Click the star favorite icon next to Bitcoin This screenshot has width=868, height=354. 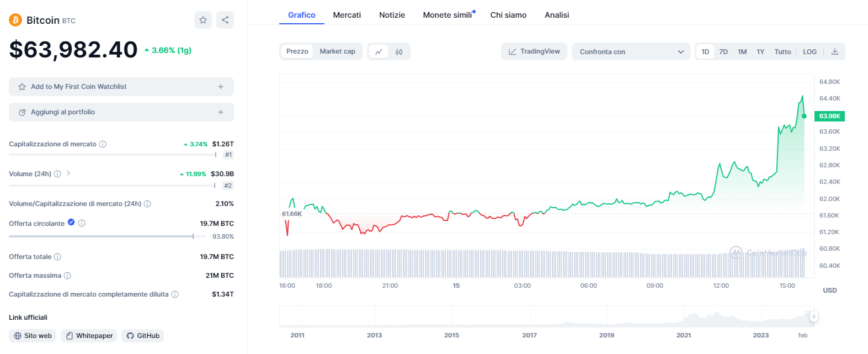click(203, 20)
